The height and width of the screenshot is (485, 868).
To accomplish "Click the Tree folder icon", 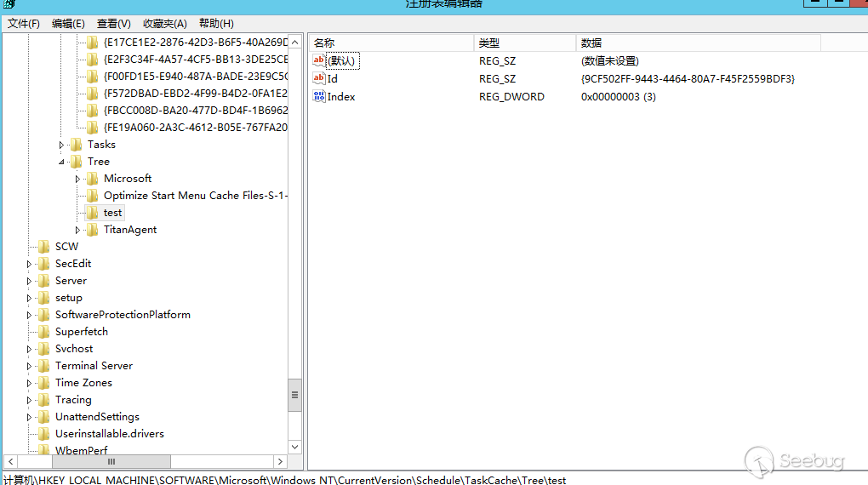I will click(x=77, y=162).
